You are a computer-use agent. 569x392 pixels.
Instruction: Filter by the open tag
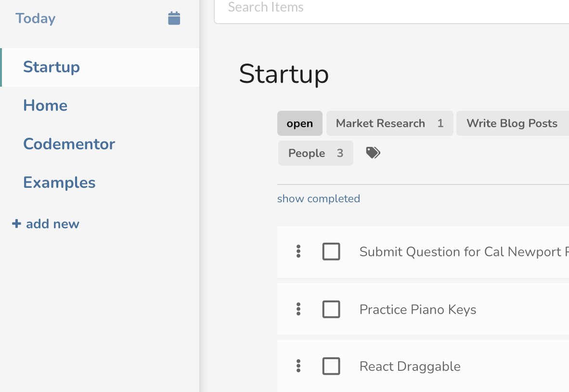point(299,124)
